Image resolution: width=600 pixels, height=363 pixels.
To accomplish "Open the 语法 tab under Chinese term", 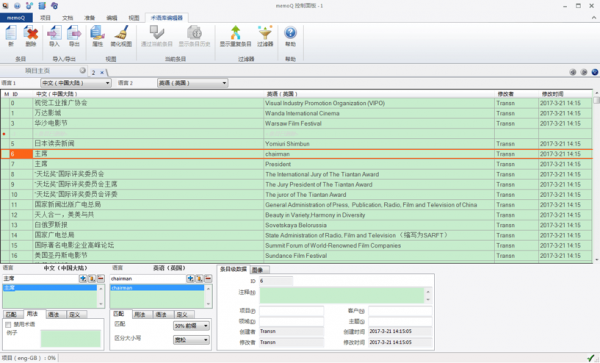I will pos(54,314).
